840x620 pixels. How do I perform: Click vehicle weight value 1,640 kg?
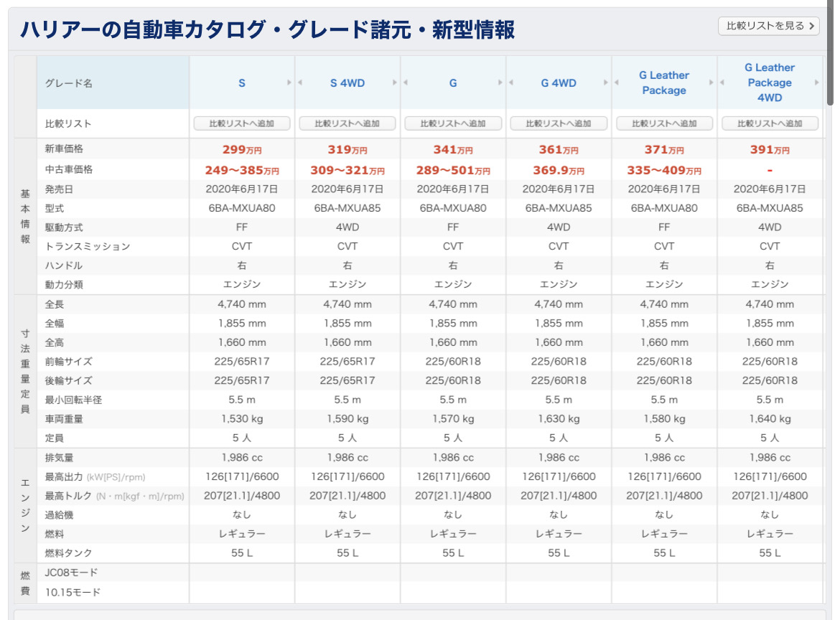(770, 418)
